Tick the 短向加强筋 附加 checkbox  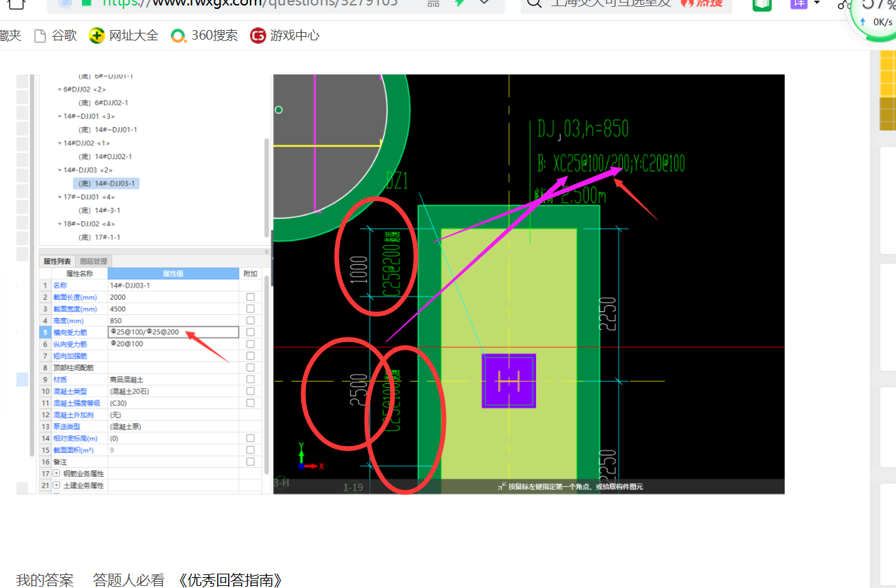(251, 356)
